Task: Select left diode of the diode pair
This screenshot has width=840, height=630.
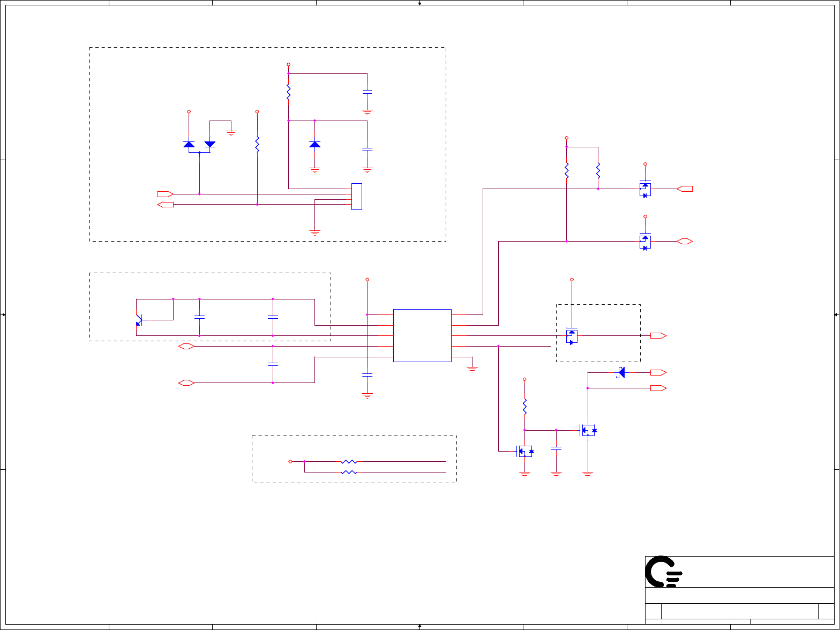Action: (189, 145)
